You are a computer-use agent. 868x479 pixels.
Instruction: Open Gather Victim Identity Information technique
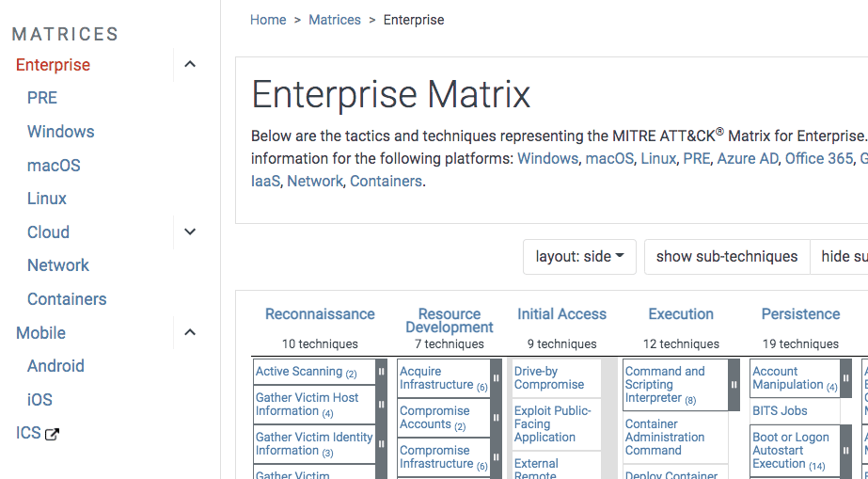(x=314, y=444)
